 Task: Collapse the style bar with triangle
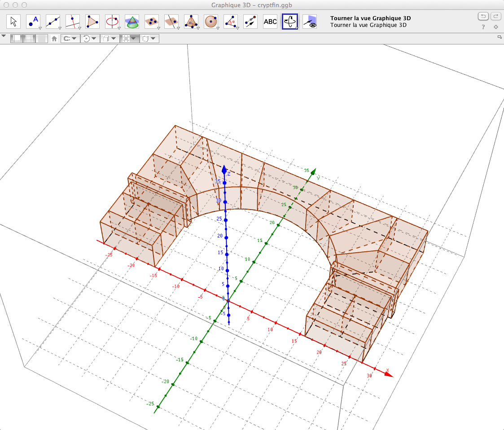4,36
